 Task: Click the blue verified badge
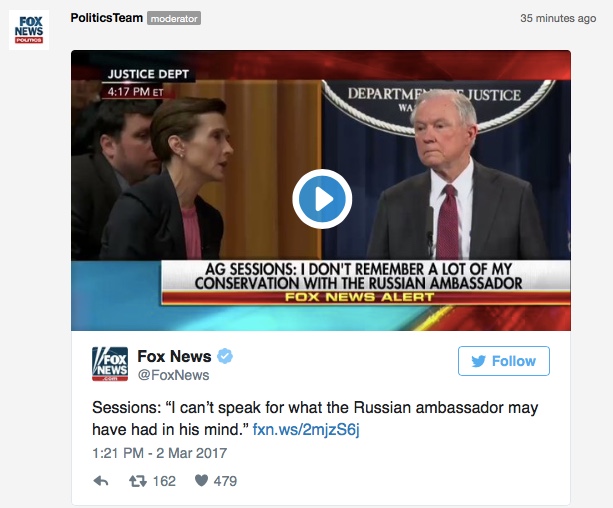click(225, 356)
